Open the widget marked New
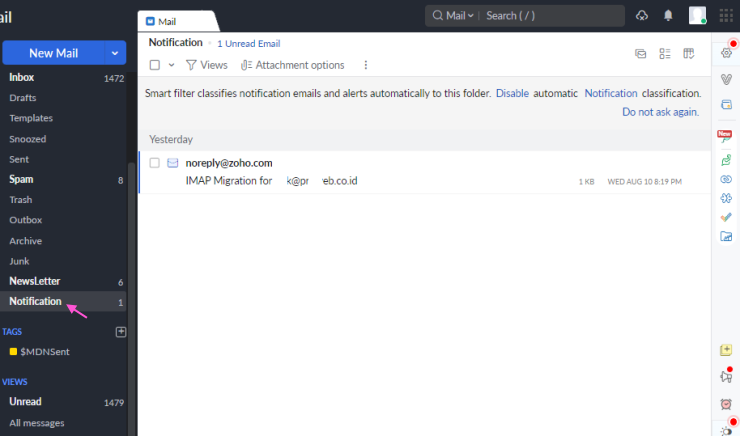The image size is (740, 436). [725, 136]
